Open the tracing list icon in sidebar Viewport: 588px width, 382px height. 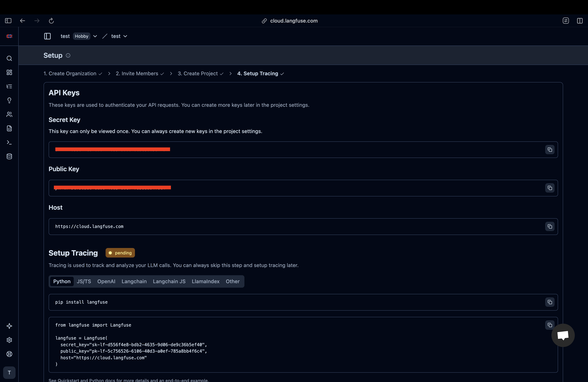[x=9, y=86]
